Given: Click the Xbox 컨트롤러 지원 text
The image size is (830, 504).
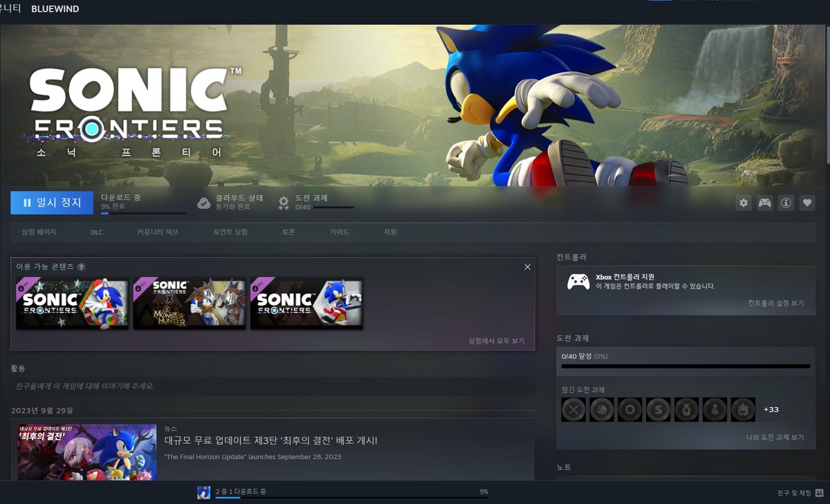Looking at the screenshot, I should click(625, 277).
